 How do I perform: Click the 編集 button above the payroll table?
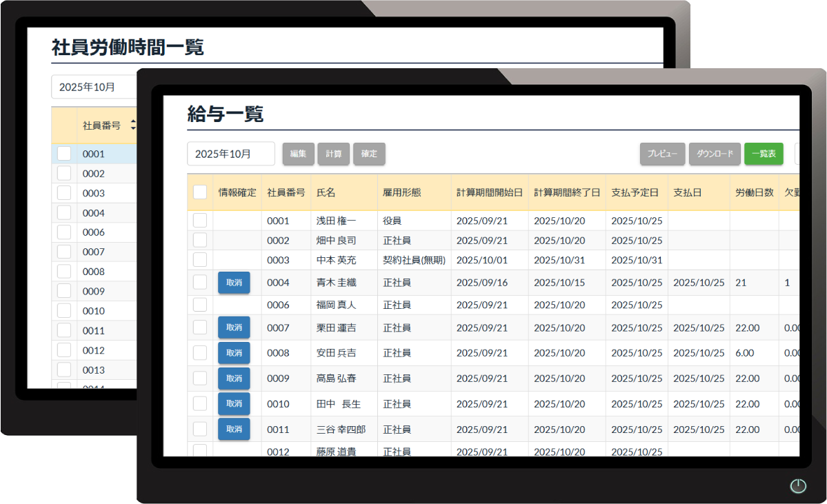pyautogui.click(x=298, y=154)
